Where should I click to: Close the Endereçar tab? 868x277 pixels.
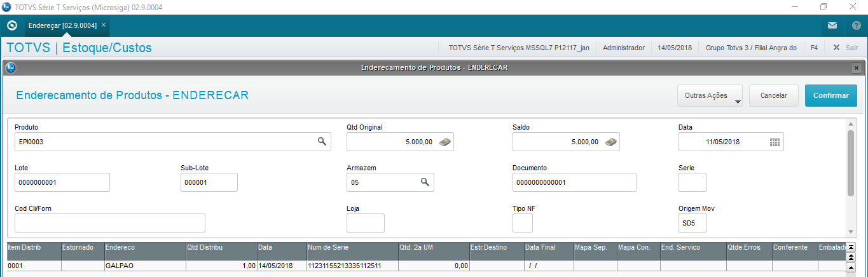pos(104,25)
